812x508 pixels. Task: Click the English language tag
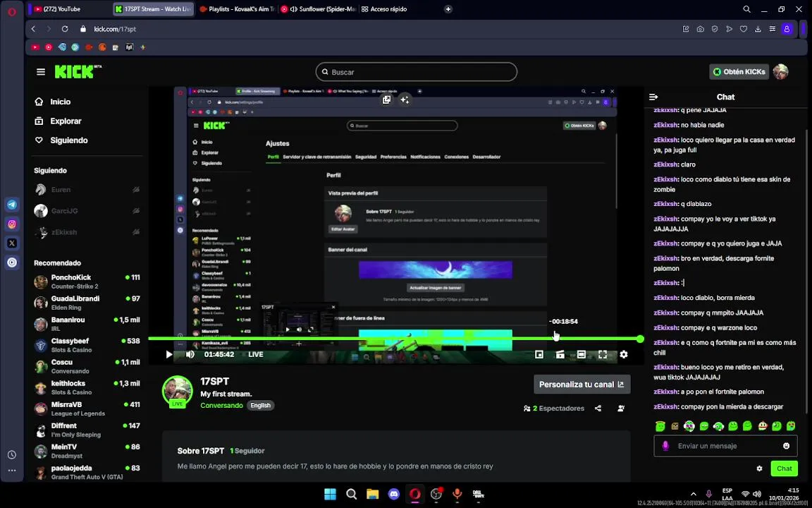tap(261, 406)
